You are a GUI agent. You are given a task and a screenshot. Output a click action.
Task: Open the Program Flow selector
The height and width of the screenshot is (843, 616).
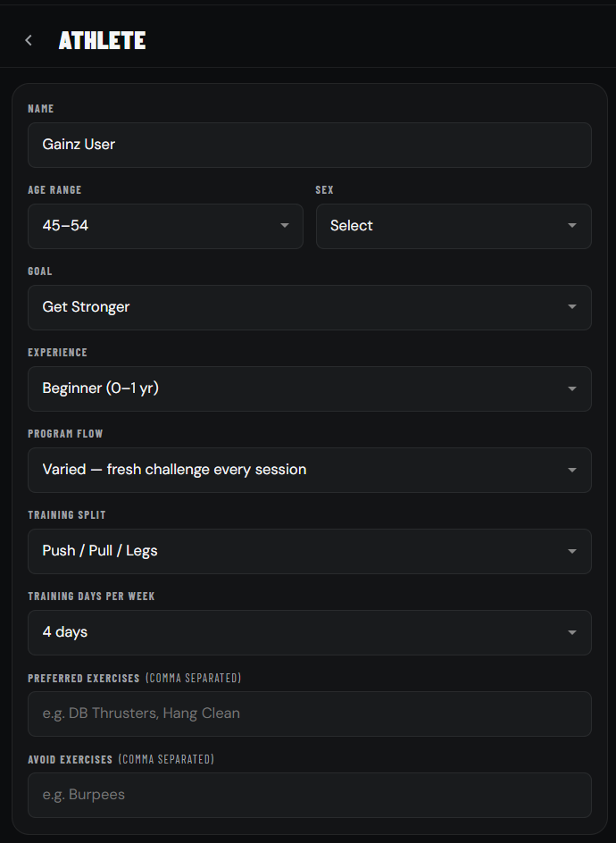click(309, 470)
